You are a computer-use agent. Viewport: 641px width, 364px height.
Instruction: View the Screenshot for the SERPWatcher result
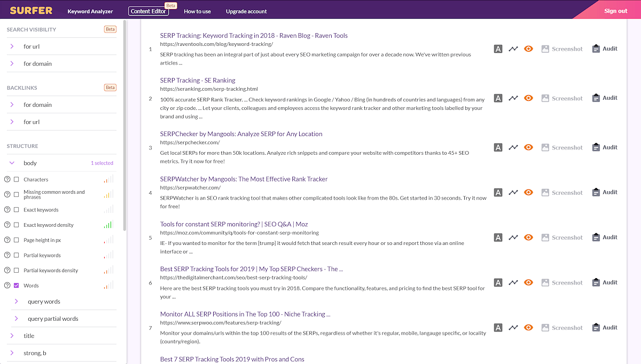coord(562,192)
